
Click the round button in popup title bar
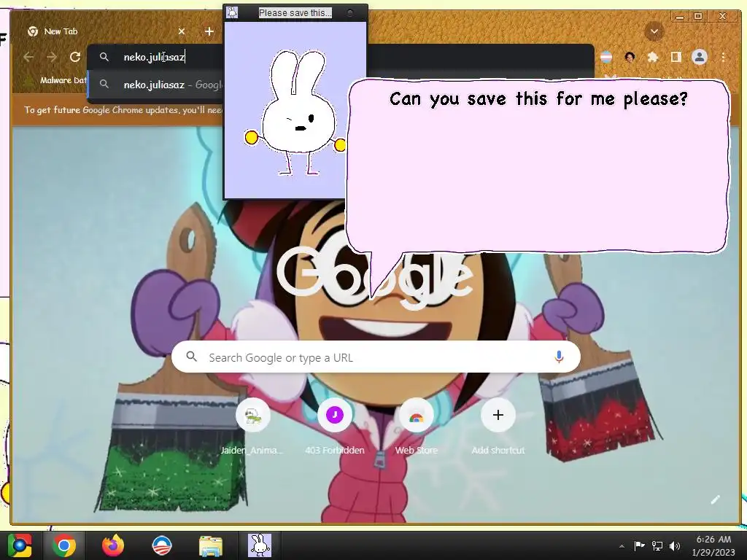coord(349,13)
